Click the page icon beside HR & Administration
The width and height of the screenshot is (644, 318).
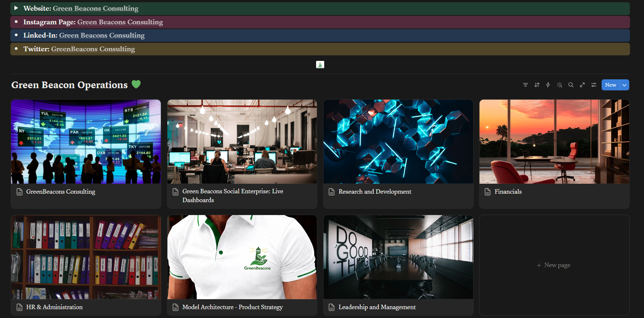(x=20, y=307)
